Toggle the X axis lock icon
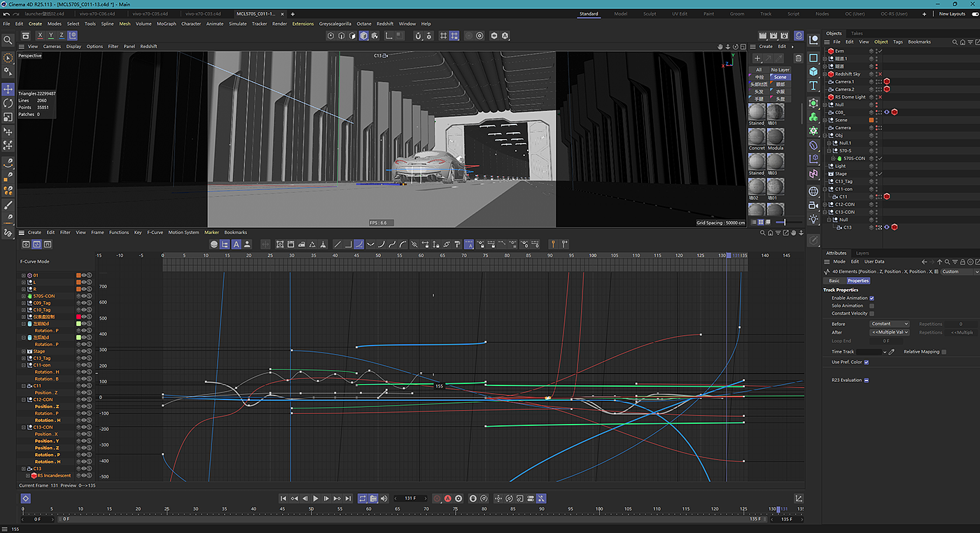The height and width of the screenshot is (533, 980). [40, 36]
